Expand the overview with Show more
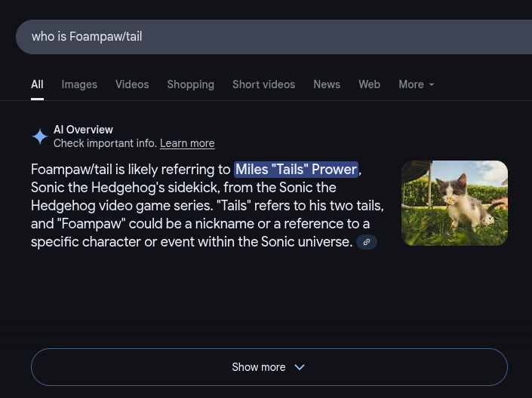 269,367
